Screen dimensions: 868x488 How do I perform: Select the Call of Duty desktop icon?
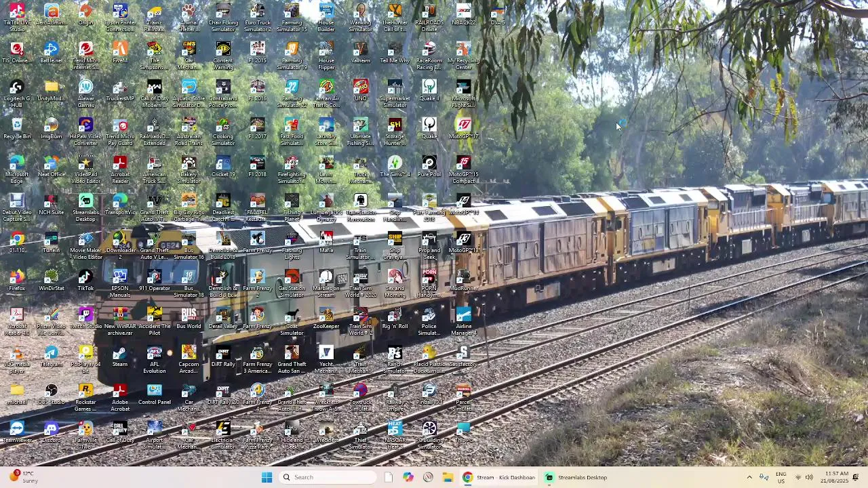[x=120, y=432]
